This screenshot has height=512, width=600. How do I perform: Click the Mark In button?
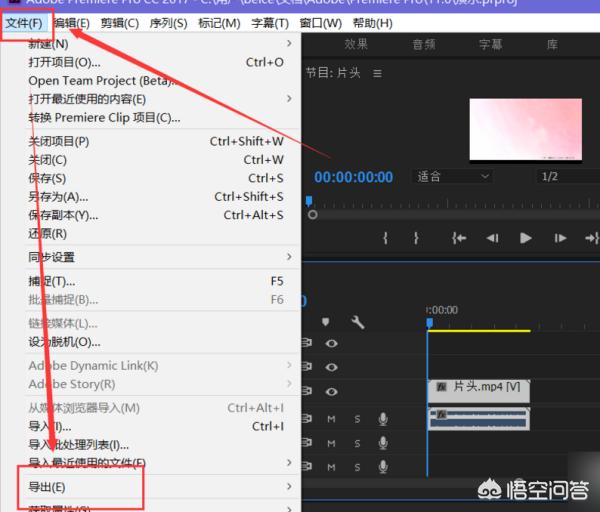pyautogui.click(x=385, y=238)
